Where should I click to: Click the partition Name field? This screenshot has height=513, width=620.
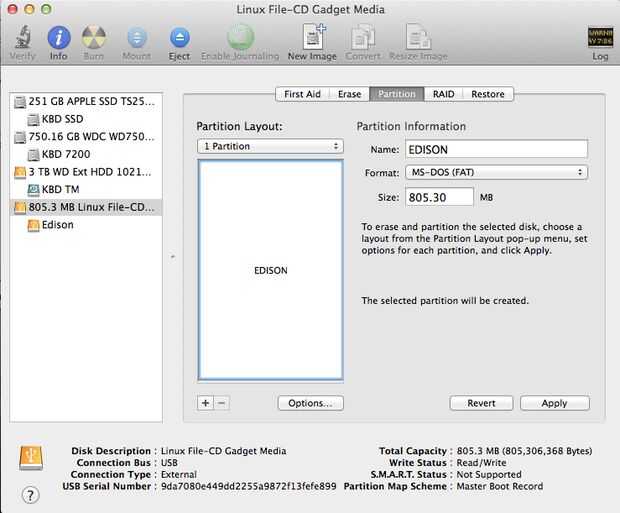(x=497, y=150)
